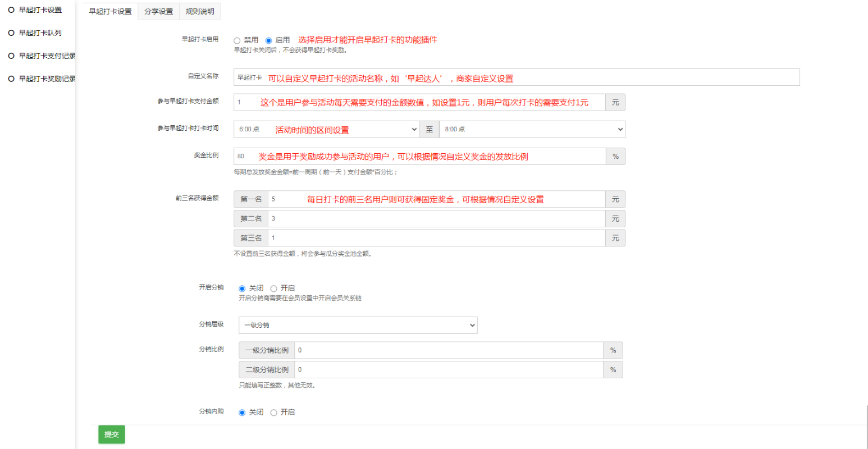Switch to the 分享设置 tab
868x449 pixels.
[158, 11]
